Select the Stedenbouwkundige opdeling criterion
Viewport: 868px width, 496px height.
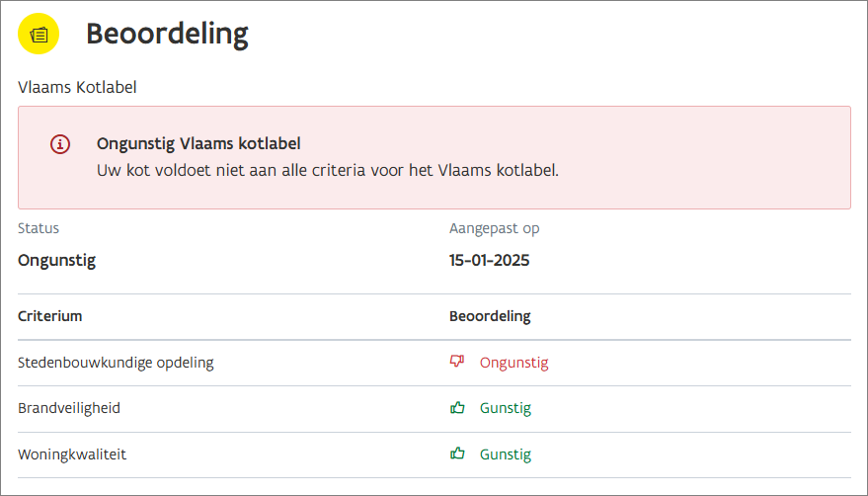116,362
